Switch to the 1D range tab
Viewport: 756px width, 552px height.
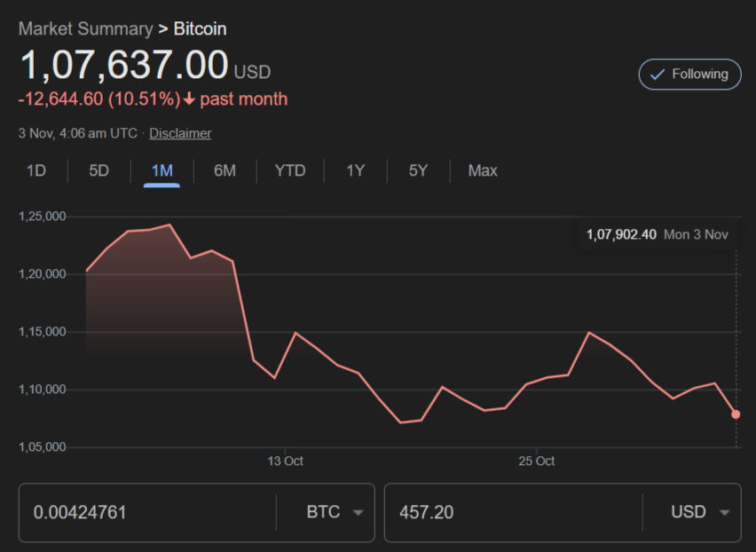tap(36, 170)
